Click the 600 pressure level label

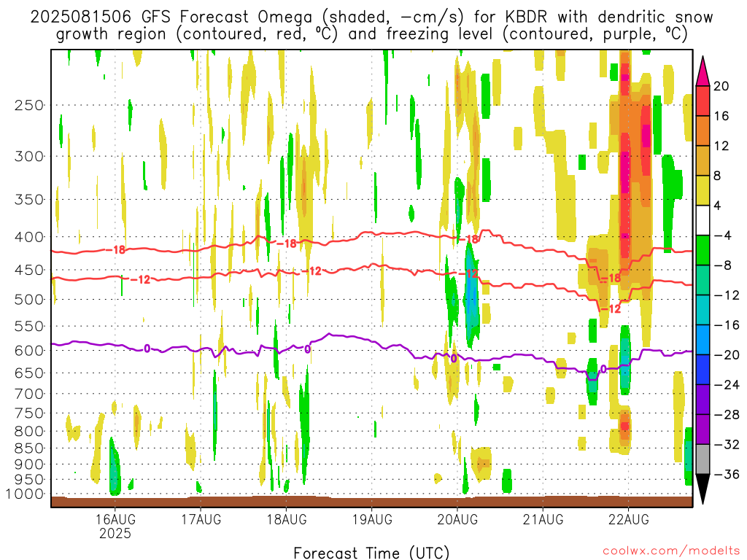point(28,351)
